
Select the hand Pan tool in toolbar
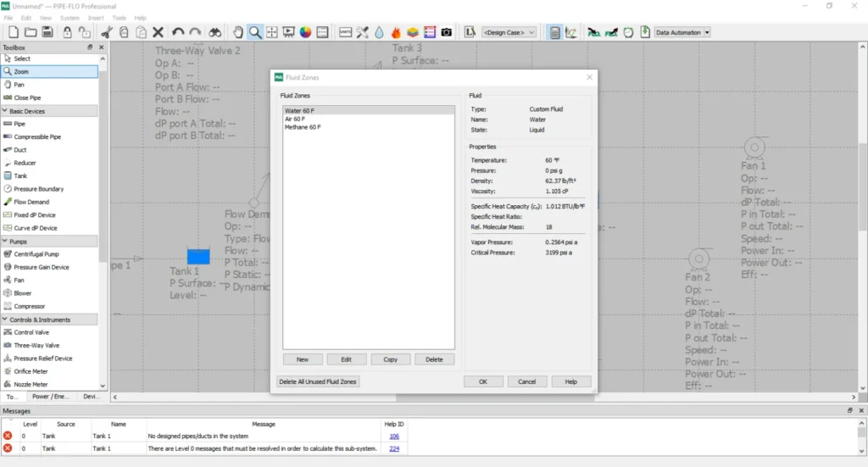pos(236,32)
